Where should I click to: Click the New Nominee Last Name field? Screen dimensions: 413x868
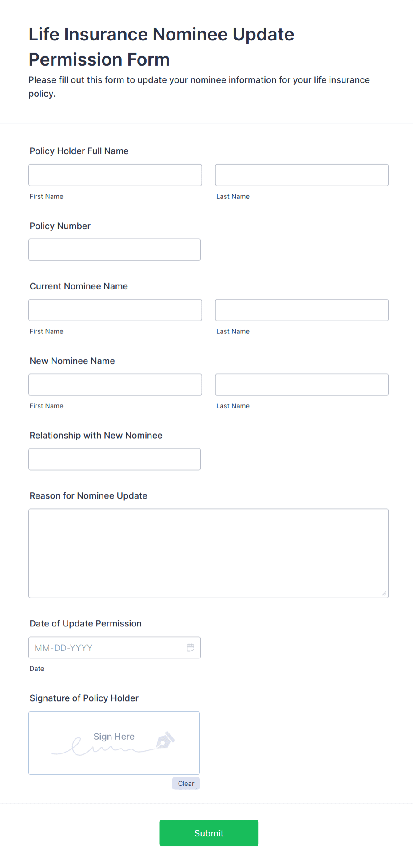pos(302,384)
